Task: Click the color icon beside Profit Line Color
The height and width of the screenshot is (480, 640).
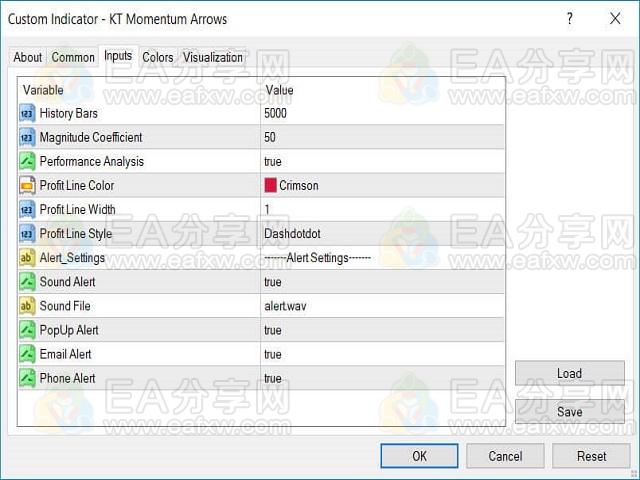Action: (x=27, y=185)
